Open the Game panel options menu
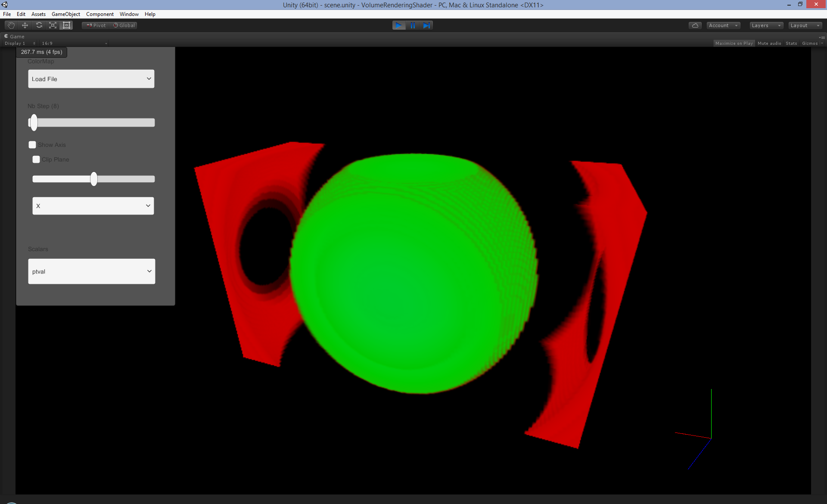The image size is (827, 504). pyautogui.click(x=822, y=37)
